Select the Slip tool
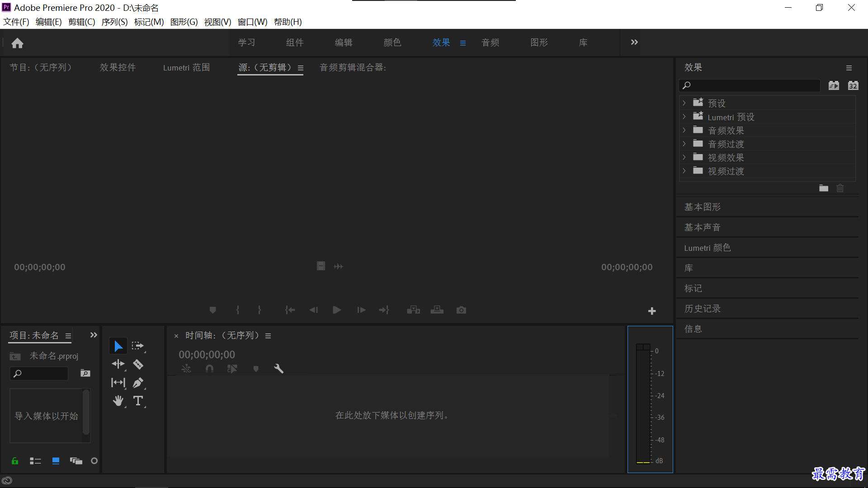 coord(118,383)
